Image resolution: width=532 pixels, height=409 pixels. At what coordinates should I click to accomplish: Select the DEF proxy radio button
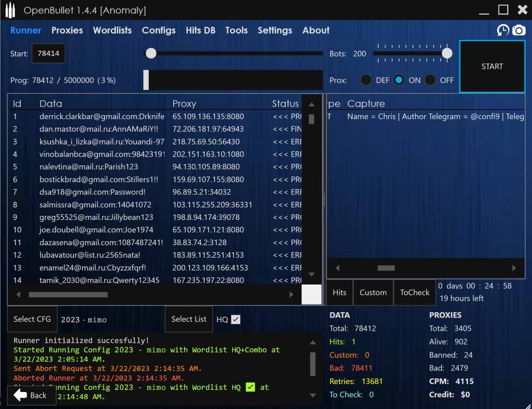click(366, 80)
